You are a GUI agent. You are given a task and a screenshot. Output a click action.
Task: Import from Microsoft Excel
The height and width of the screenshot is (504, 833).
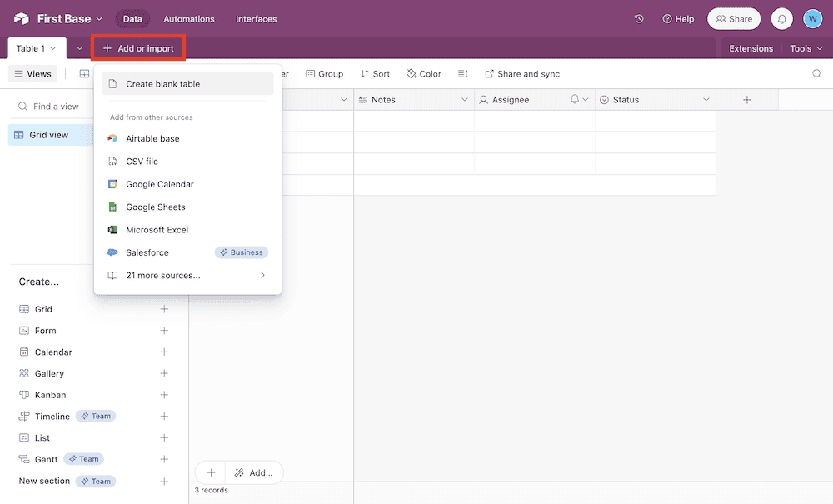coord(187,230)
